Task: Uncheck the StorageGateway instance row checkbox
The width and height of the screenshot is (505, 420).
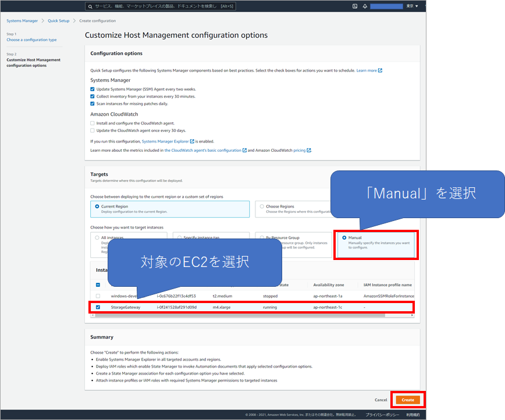Action: [98, 307]
